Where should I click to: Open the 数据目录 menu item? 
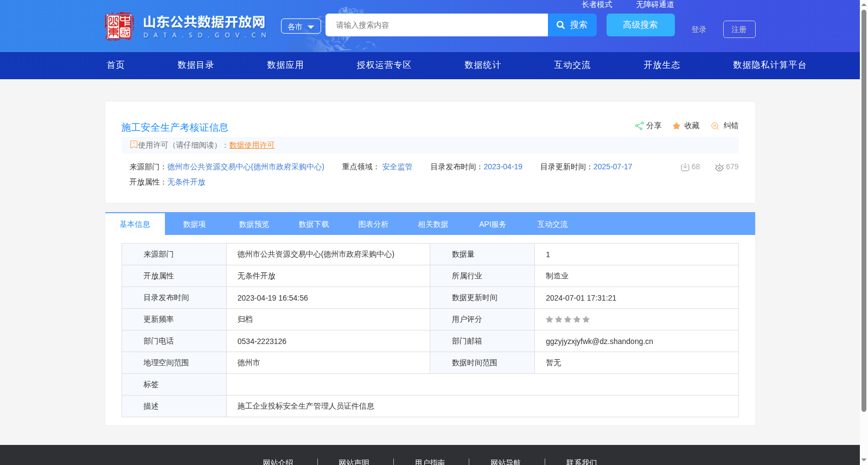196,65
